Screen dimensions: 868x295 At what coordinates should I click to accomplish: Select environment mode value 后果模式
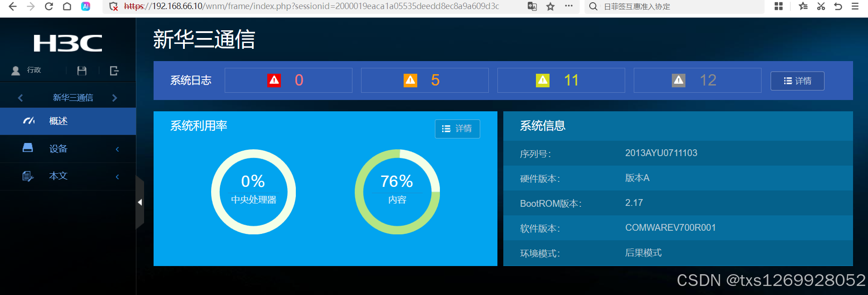(643, 252)
